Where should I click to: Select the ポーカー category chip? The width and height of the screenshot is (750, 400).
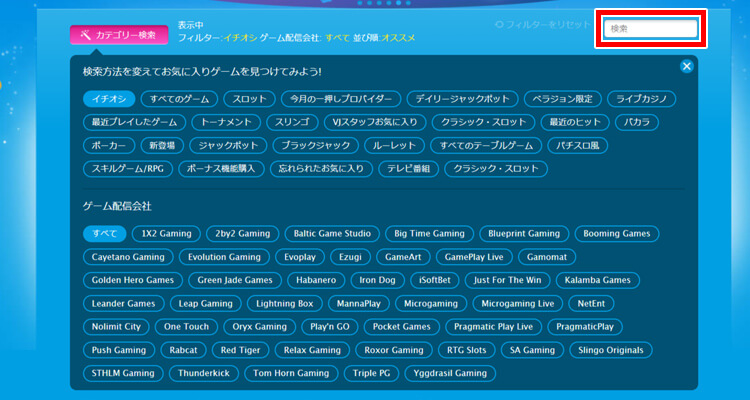pos(109,145)
